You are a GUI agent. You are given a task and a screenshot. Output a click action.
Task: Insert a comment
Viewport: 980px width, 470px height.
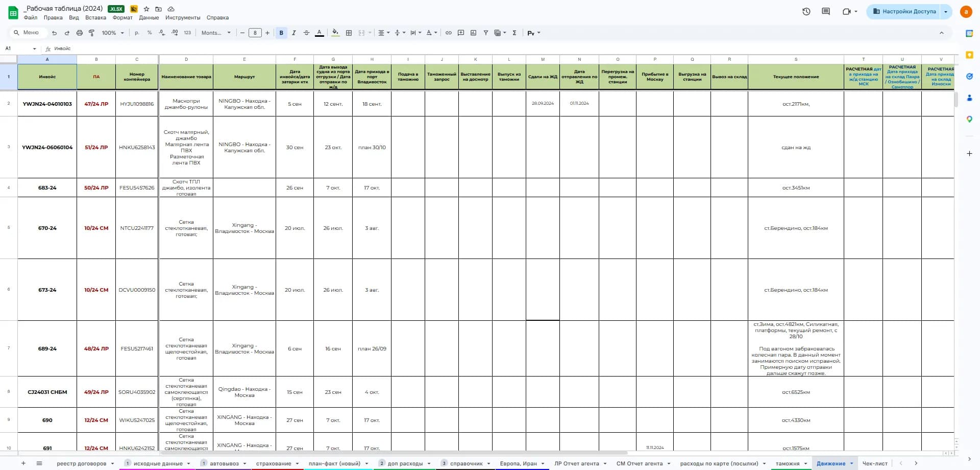(x=461, y=33)
